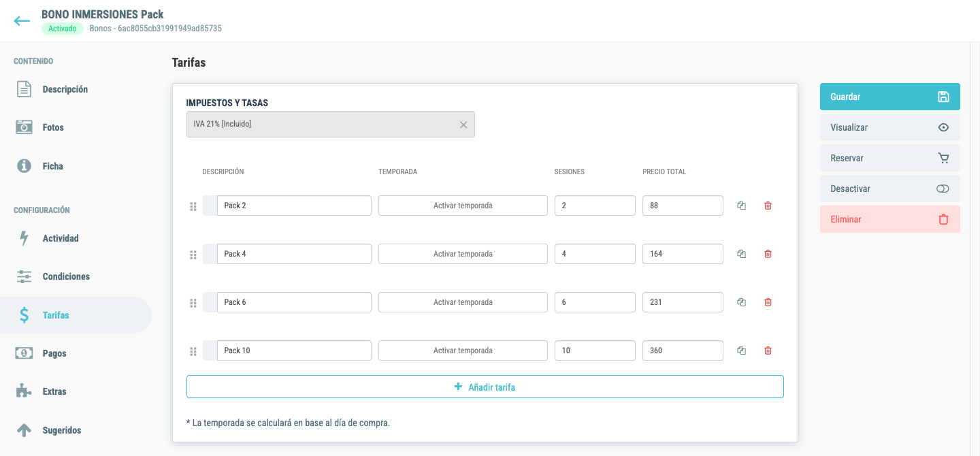Select Tarifas in the sidebar
The width and height of the screenshot is (980, 456).
76,315
